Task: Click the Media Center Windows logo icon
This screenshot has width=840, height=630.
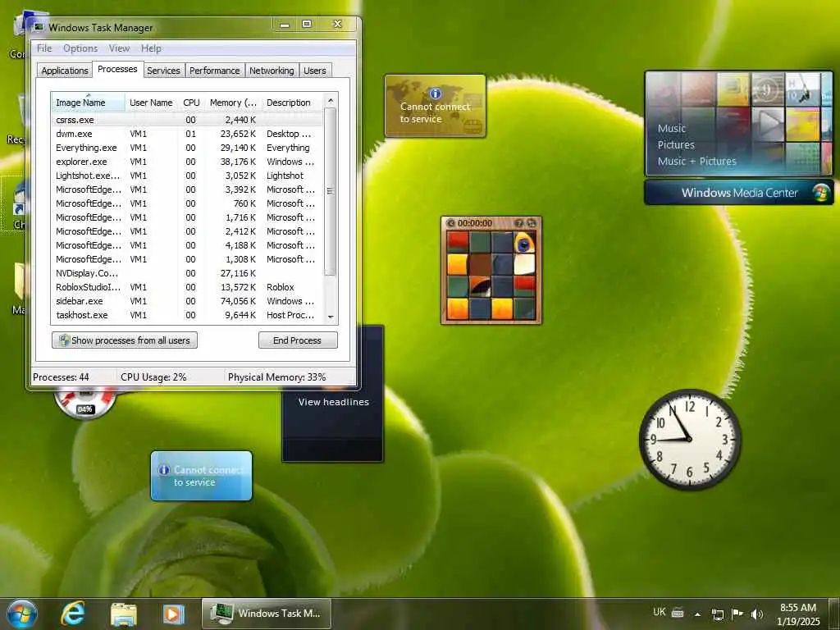Action: (820, 193)
